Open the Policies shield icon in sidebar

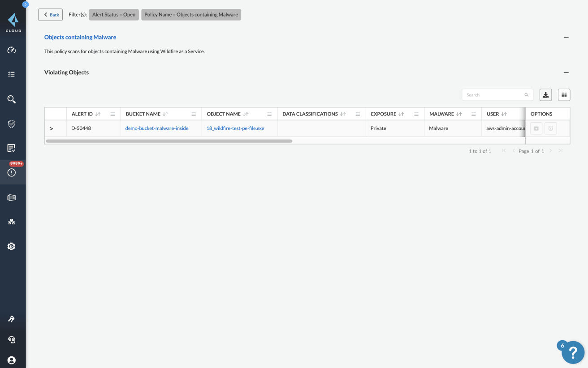[12, 124]
